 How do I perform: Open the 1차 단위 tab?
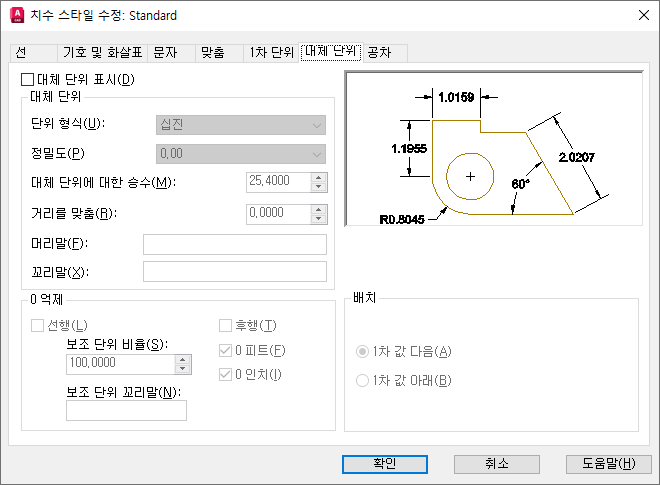point(271,53)
